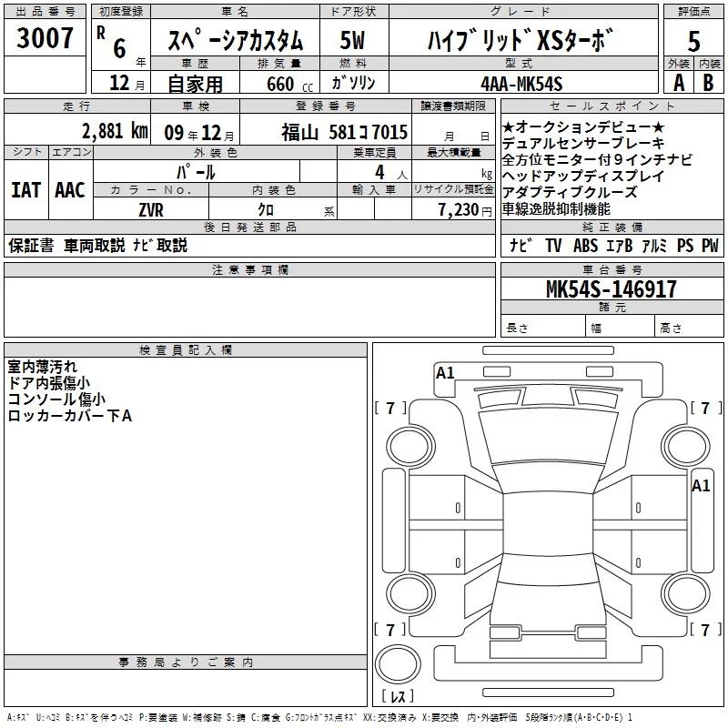
Task: Select the displacement value 660 cc
Action: (289, 84)
